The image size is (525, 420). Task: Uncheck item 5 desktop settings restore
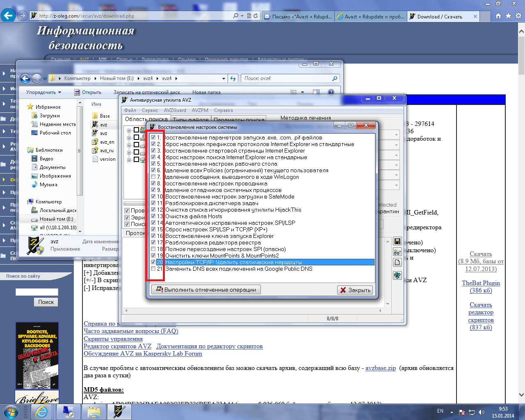tap(153, 164)
